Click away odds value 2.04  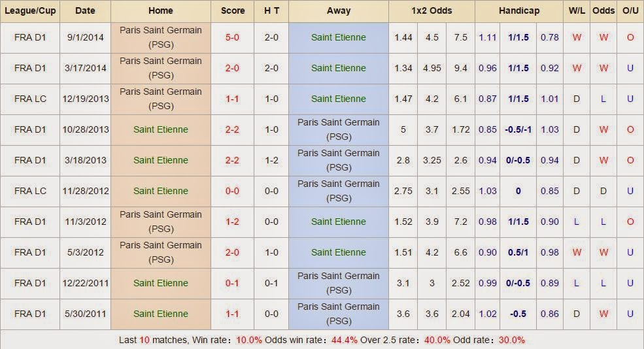point(460,314)
